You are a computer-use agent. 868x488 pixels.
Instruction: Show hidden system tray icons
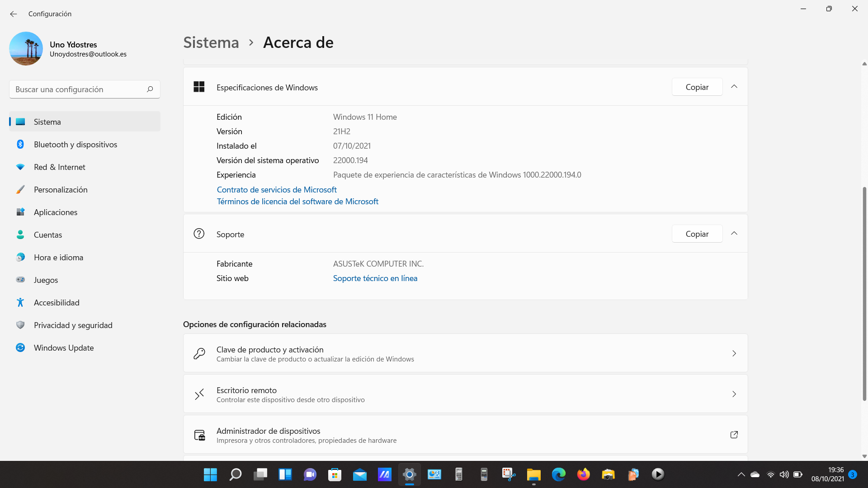pyautogui.click(x=741, y=474)
